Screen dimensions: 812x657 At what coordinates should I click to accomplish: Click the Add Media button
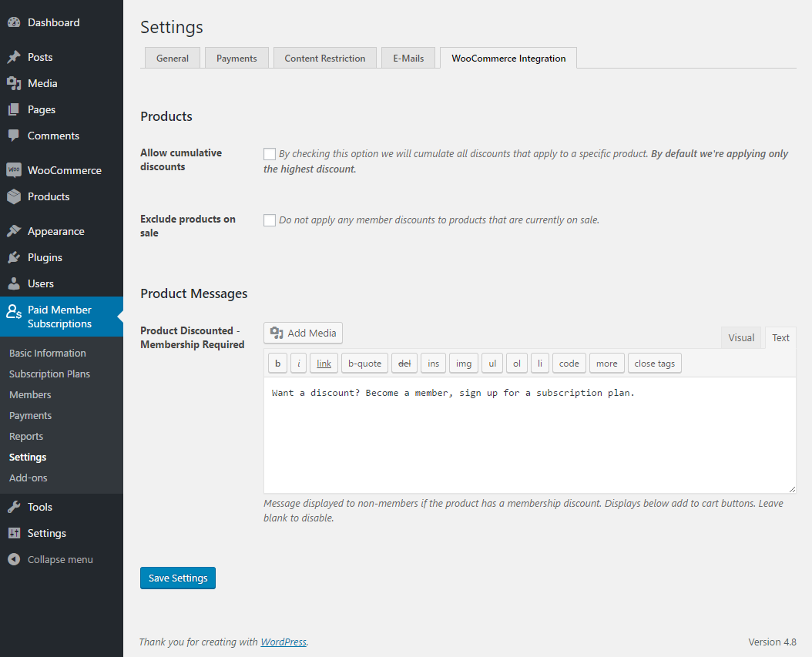coord(304,334)
